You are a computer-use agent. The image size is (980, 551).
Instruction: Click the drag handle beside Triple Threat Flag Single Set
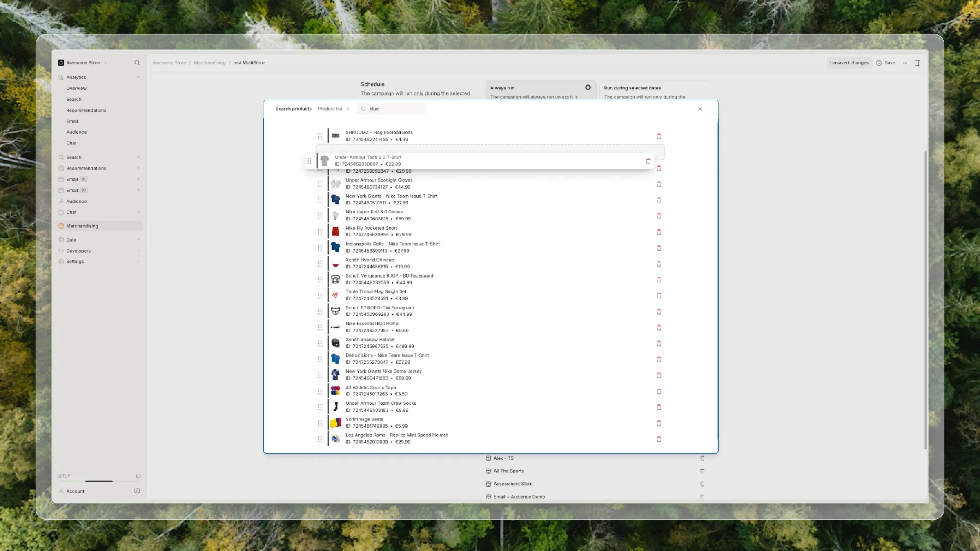(x=320, y=295)
